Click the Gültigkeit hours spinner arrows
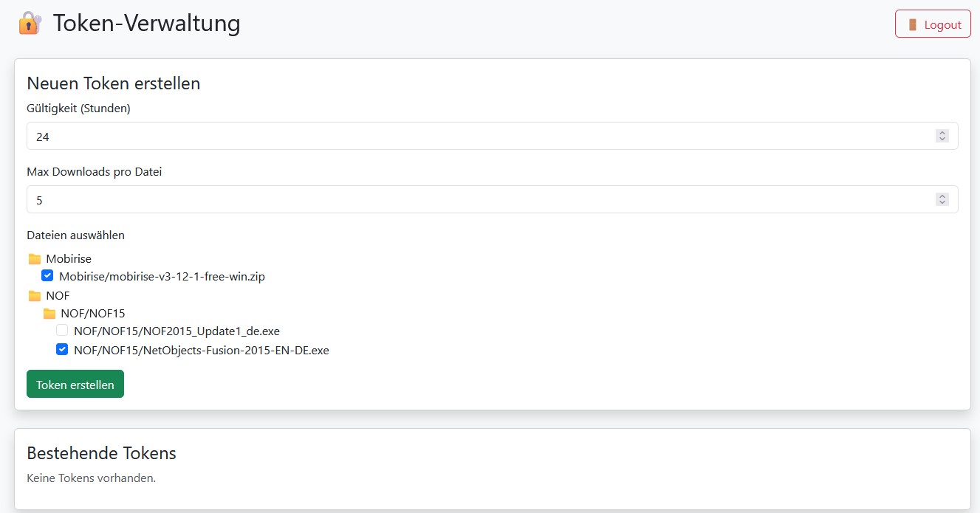This screenshot has width=980, height=513. pos(942,136)
